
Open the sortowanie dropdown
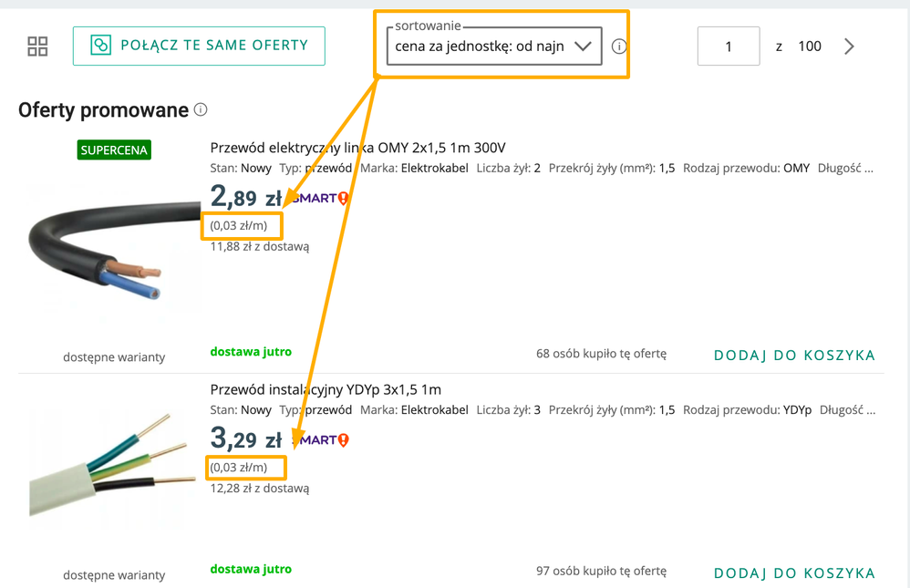[x=494, y=46]
